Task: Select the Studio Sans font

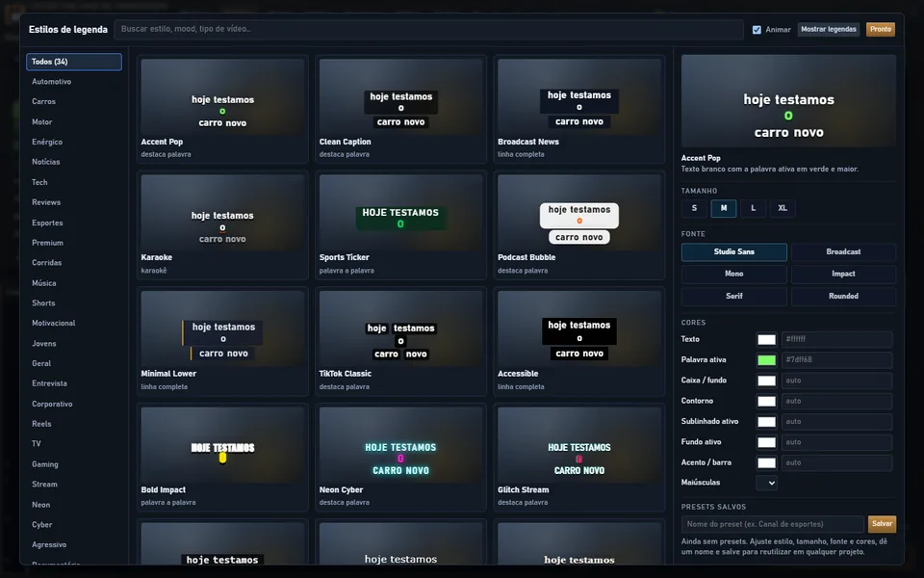Action: pyautogui.click(x=734, y=251)
